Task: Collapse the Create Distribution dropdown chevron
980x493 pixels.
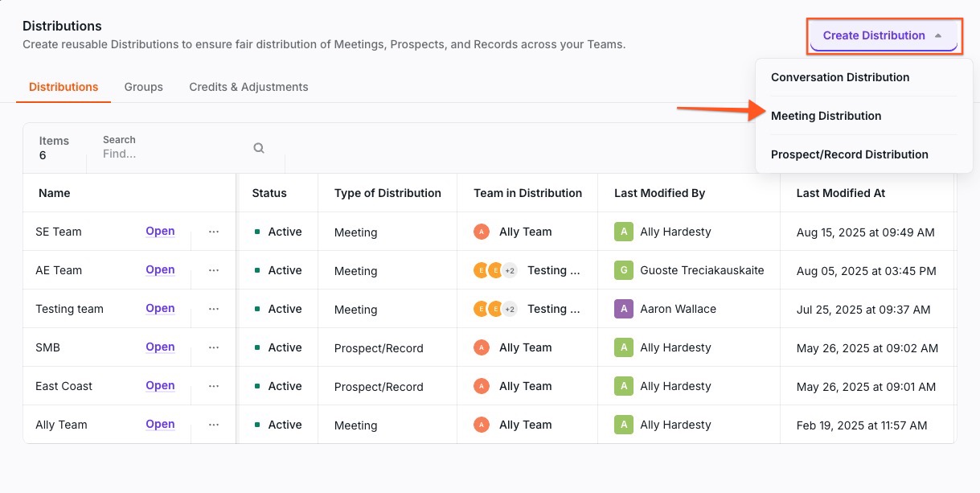Action: (x=937, y=35)
